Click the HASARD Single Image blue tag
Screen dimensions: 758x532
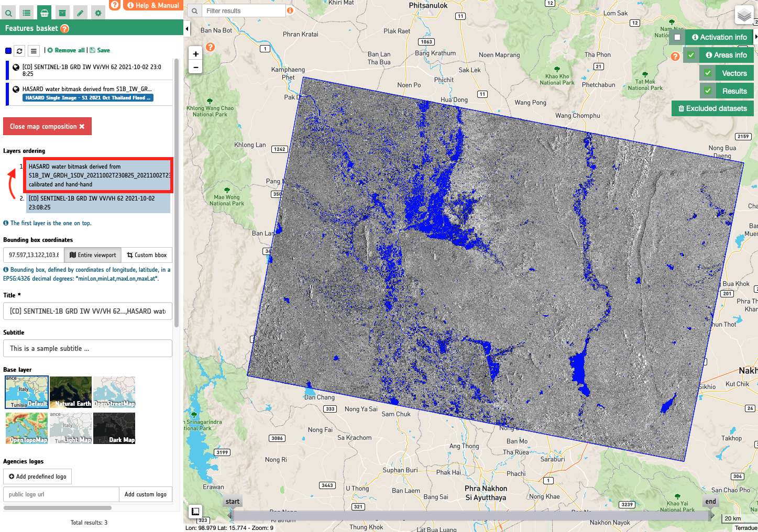pos(88,98)
